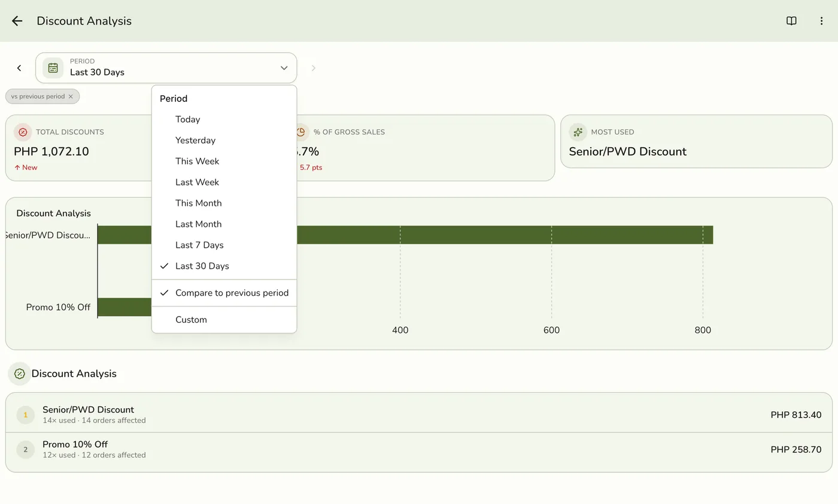
Task: Select Last Week period
Action: click(x=224, y=183)
